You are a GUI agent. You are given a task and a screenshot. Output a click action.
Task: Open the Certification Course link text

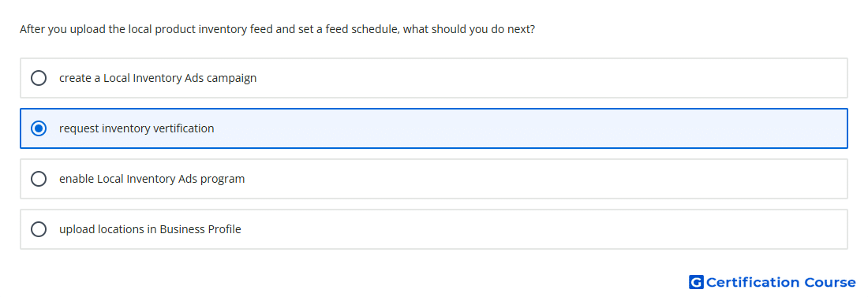point(780,282)
